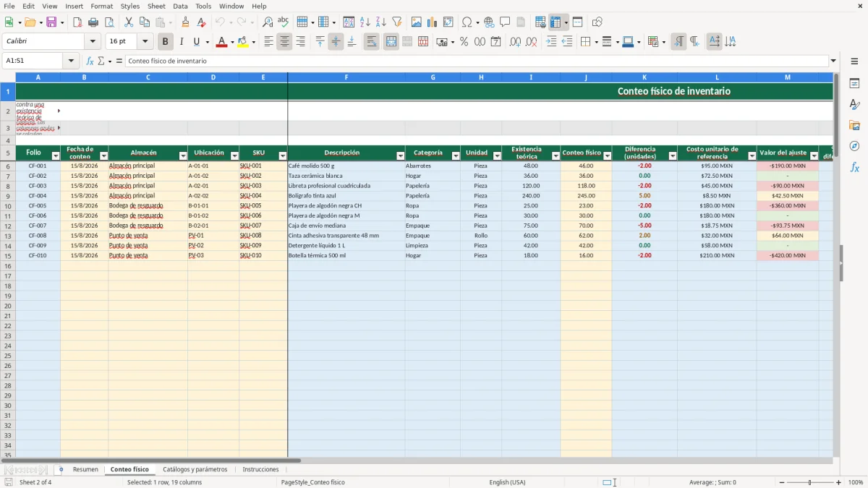
Task: Toggle Merge and Center Cells
Action: [391, 42]
